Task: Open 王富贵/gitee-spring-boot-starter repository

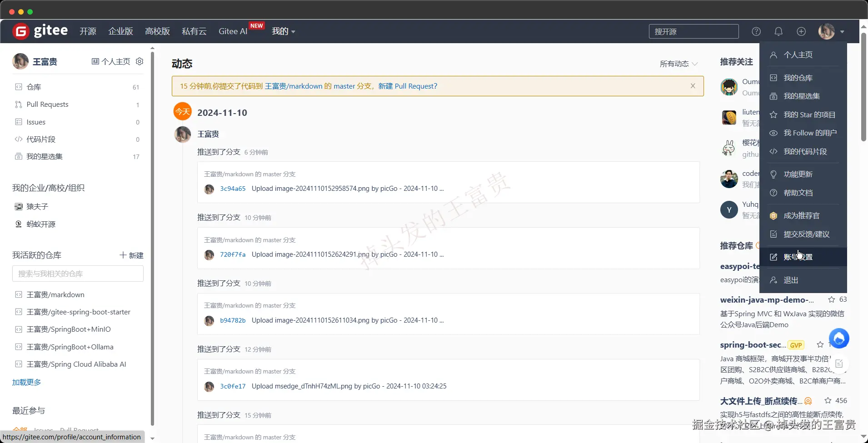Action: [78, 312]
